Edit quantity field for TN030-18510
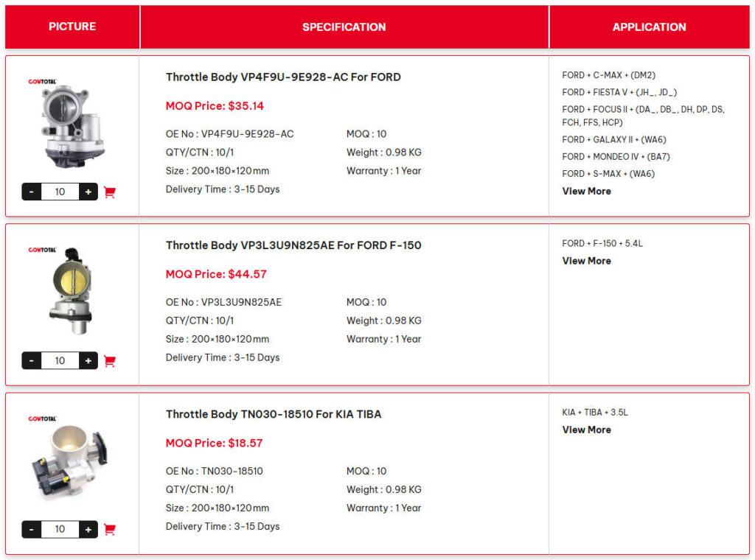 pos(60,529)
